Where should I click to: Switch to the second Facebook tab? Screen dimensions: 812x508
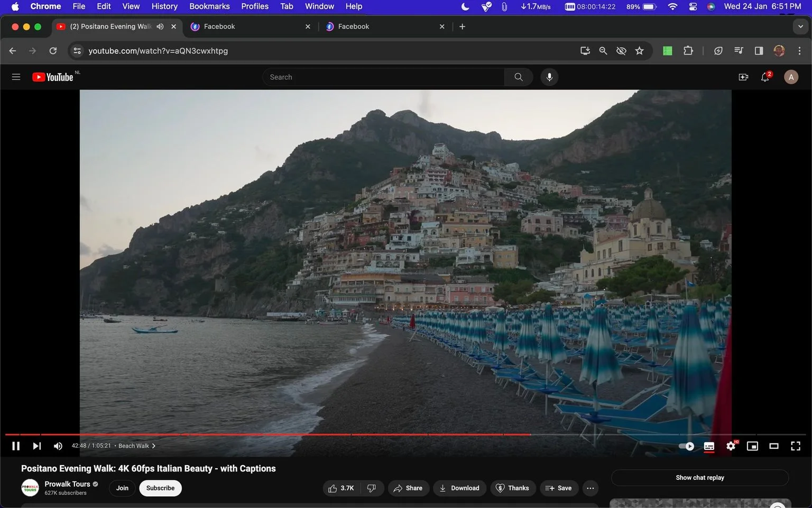(x=384, y=26)
